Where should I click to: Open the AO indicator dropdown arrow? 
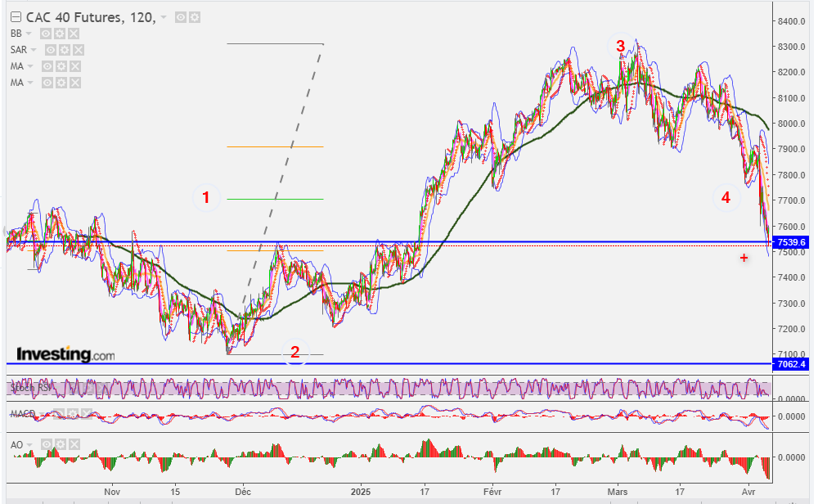29,444
